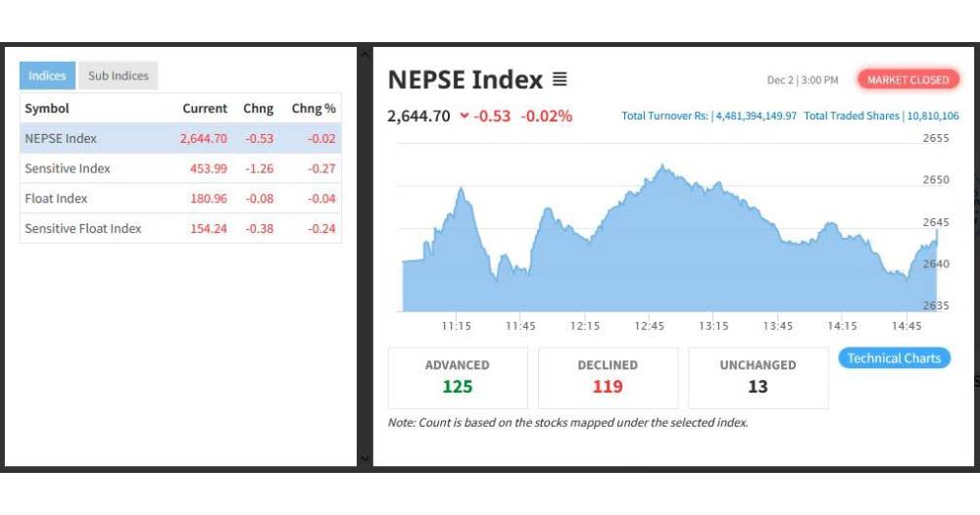Pick the Float Index row
The width and height of the screenshot is (980, 515).
(180, 199)
